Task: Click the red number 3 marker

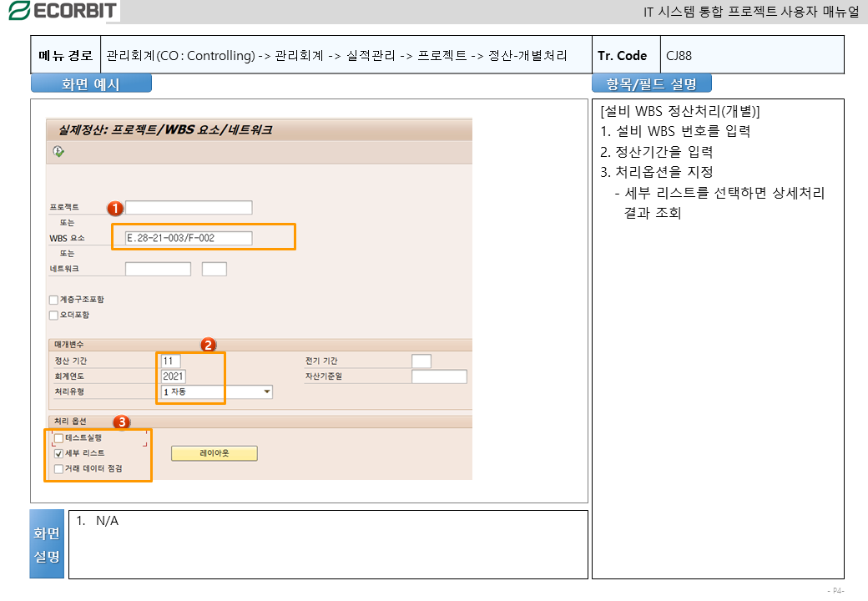Action: (122, 422)
